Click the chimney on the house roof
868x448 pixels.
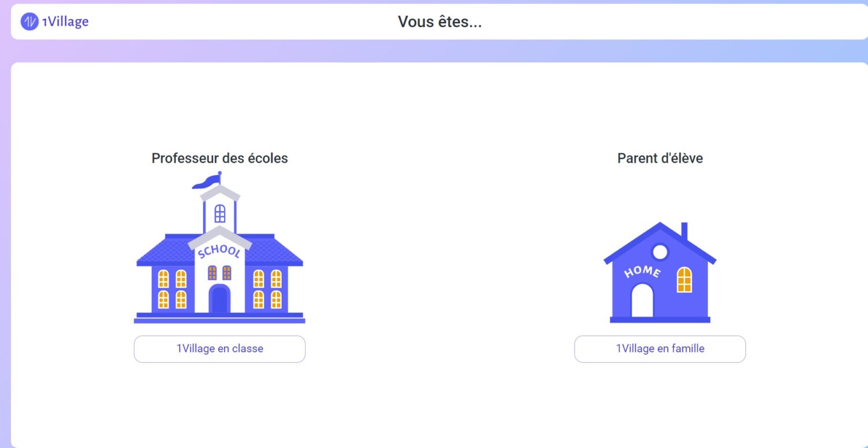[685, 230]
